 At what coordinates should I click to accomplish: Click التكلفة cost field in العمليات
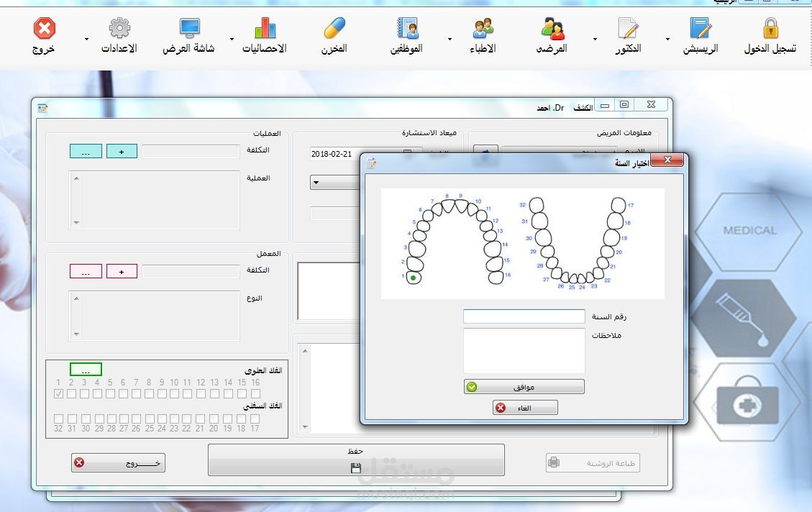[x=191, y=151]
